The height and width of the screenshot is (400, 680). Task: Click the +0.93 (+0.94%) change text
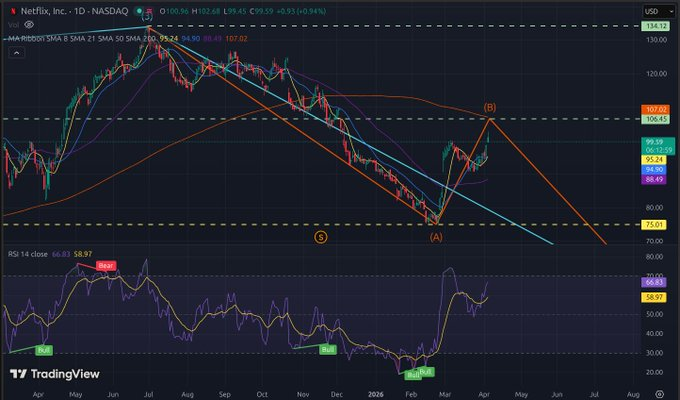300,11
